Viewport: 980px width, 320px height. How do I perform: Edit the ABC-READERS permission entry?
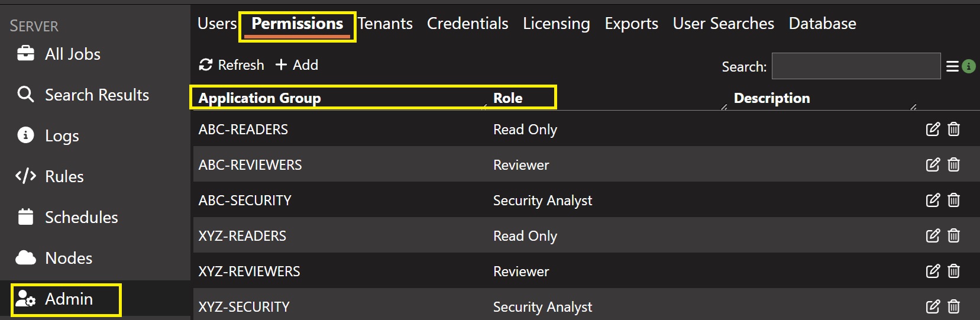tap(932, 129)
